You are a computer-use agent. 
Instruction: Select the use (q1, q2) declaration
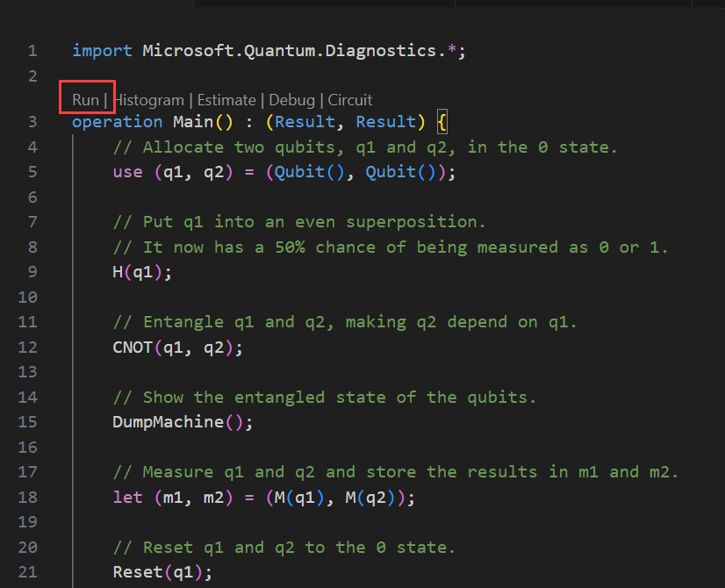[x=172, y=171]
